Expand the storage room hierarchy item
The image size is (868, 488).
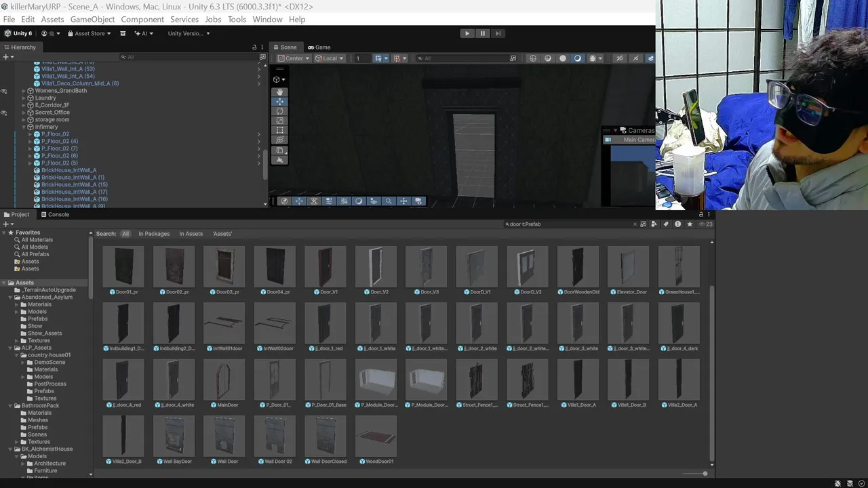pyautogui.click(x=24, y=120)
